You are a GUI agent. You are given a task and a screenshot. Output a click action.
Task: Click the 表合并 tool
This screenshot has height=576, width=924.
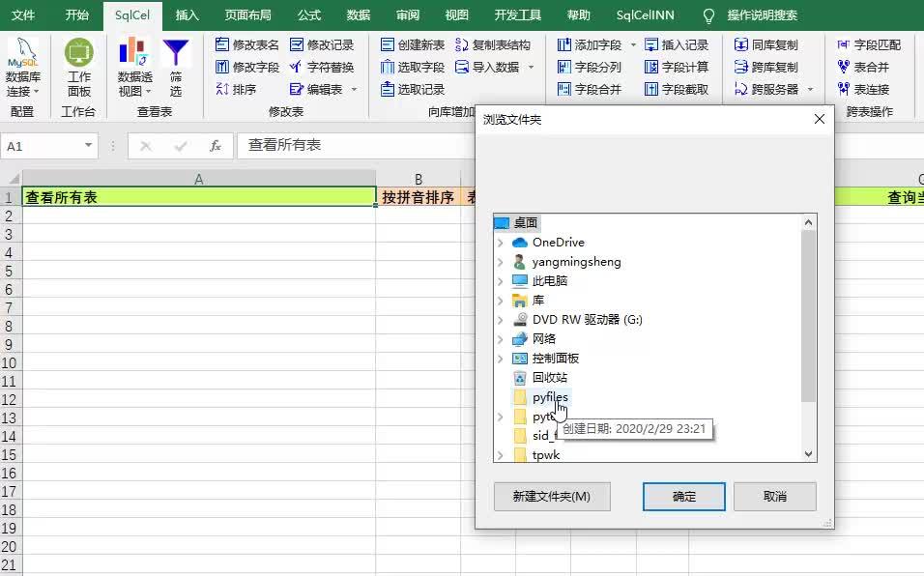pos(863,67)
